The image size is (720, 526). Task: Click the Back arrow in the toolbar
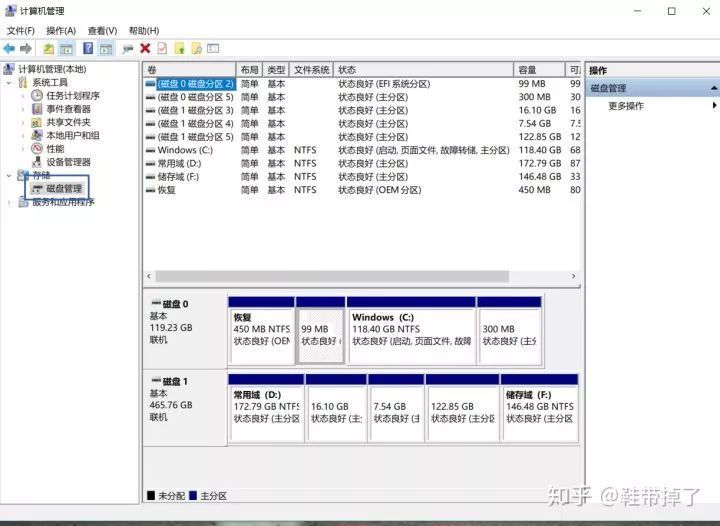(x=9, y=48)
